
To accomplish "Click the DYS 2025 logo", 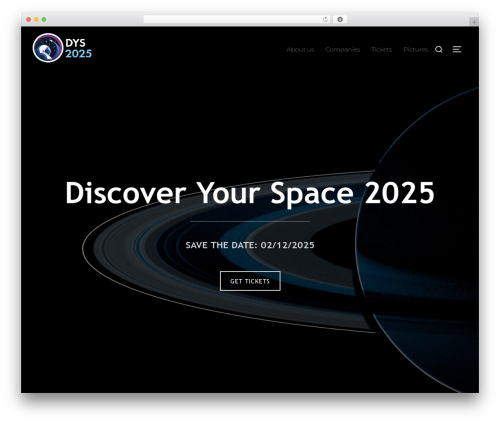I will [62, 48].
